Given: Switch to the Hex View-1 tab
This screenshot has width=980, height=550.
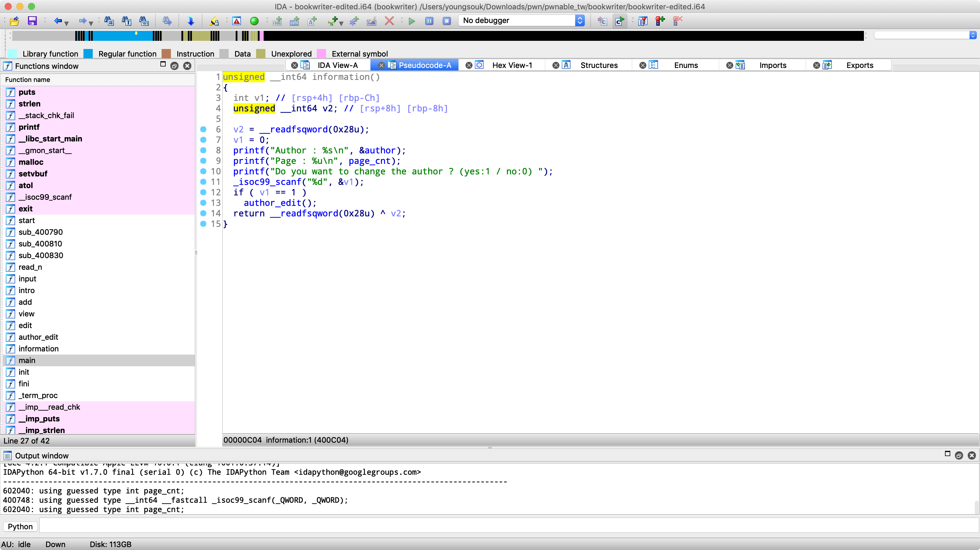Looking at the screenshot, I should tap(512, 65).
